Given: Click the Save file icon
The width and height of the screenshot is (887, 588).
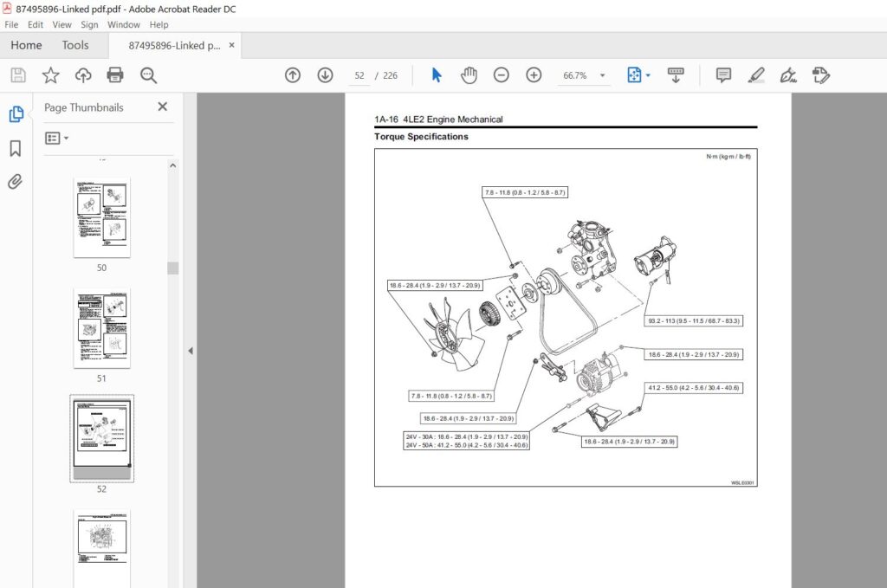Looking at the screenshot, I should 18,75.
